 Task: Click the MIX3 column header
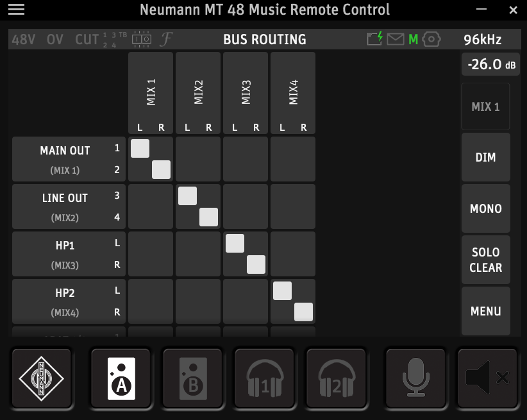pos(246,93)
